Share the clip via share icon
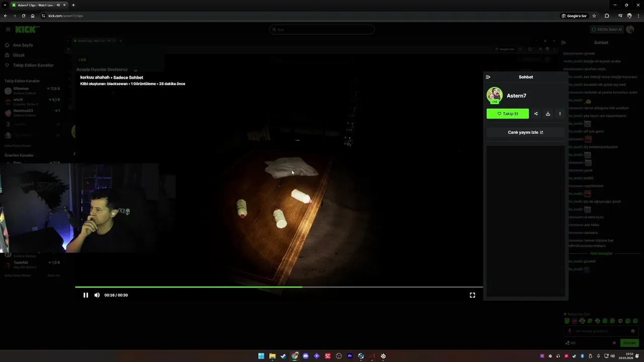Viewport: 644px width, 362px height. (x=536, y=114)
